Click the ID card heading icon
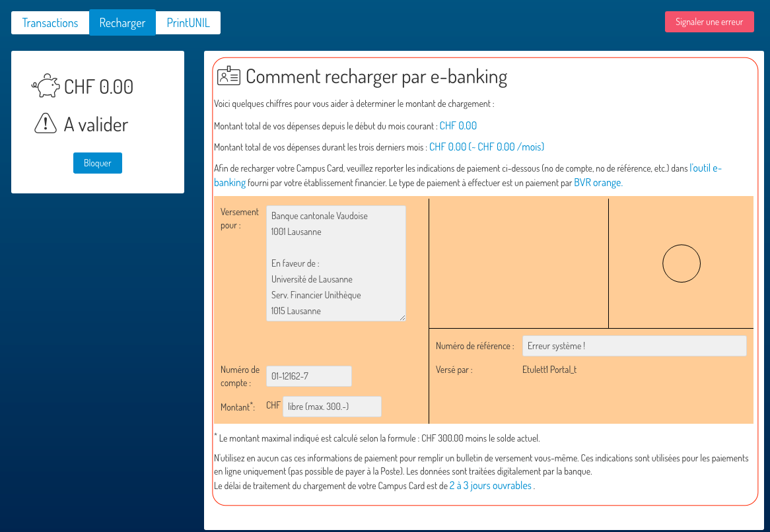The height and width of the screenshot is (532, 770). 229,77
